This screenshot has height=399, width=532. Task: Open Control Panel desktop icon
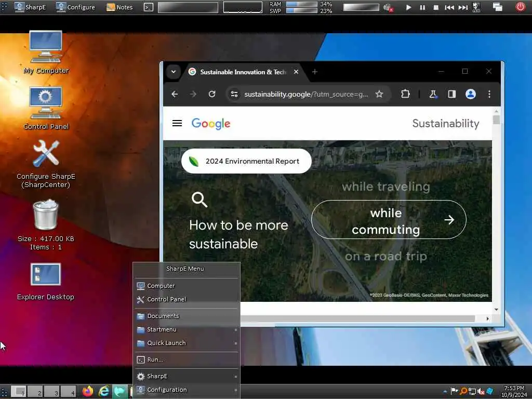coord(46,108)
